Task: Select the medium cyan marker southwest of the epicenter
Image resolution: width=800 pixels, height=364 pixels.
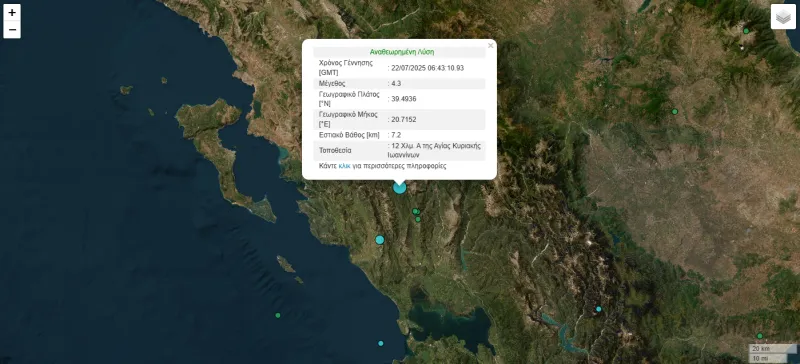Action: [380, 239]
